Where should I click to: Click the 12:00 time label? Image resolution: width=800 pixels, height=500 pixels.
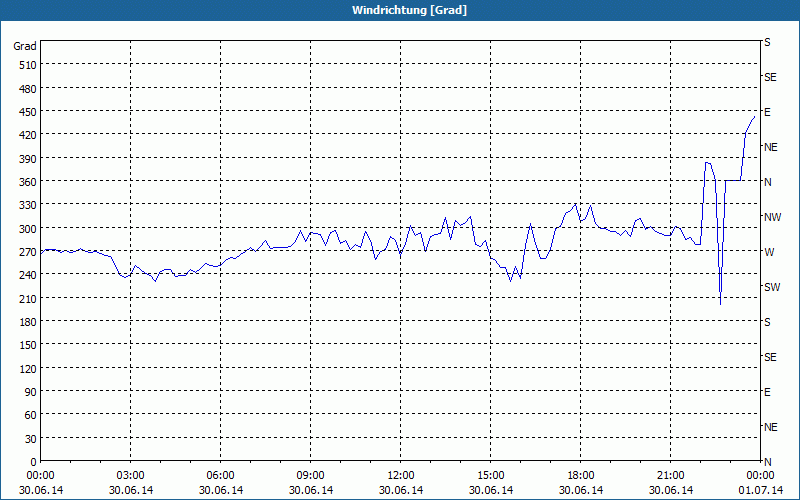pos(401,476)
